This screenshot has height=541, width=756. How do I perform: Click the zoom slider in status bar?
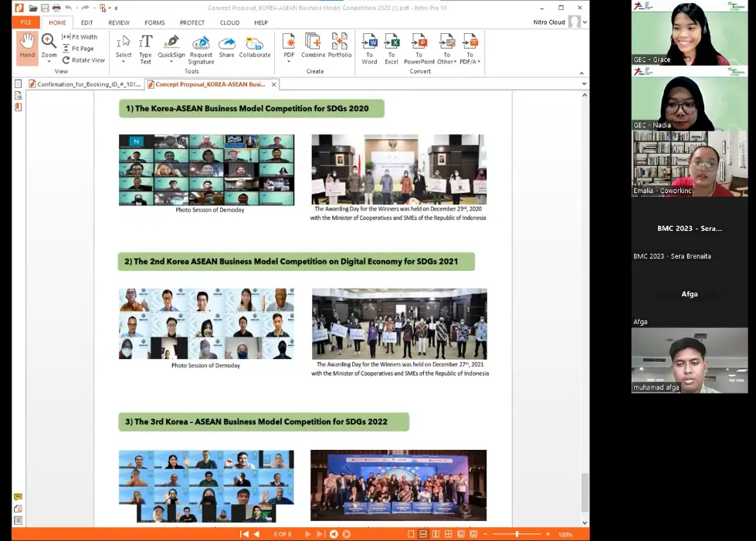coord(516,534)
